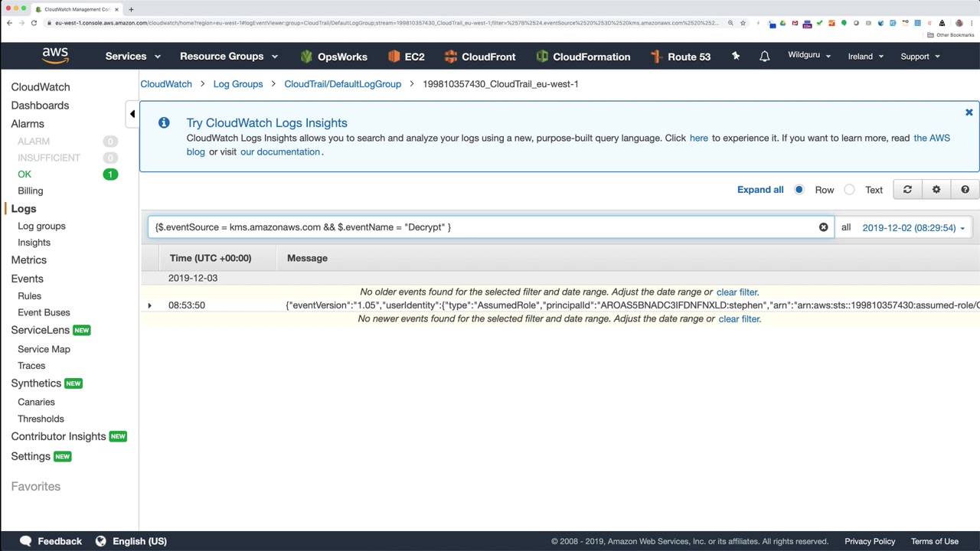Click the AWS logo home icon

(x=55, y=56)
